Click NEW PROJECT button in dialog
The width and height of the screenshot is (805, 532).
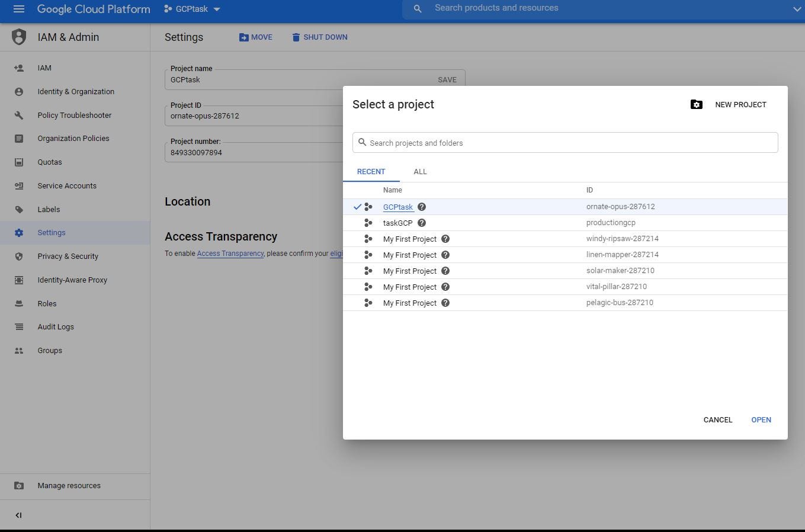[741, 105]
